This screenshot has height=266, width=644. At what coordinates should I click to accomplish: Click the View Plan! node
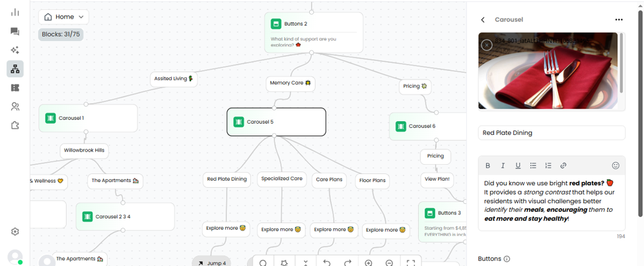click(437, 179)
